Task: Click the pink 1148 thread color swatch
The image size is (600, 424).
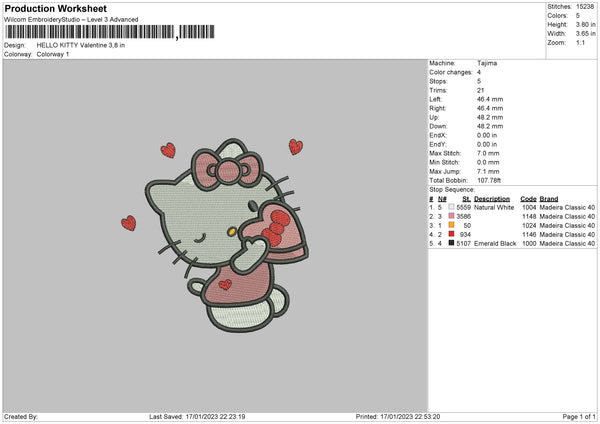Action: (452, 216)
